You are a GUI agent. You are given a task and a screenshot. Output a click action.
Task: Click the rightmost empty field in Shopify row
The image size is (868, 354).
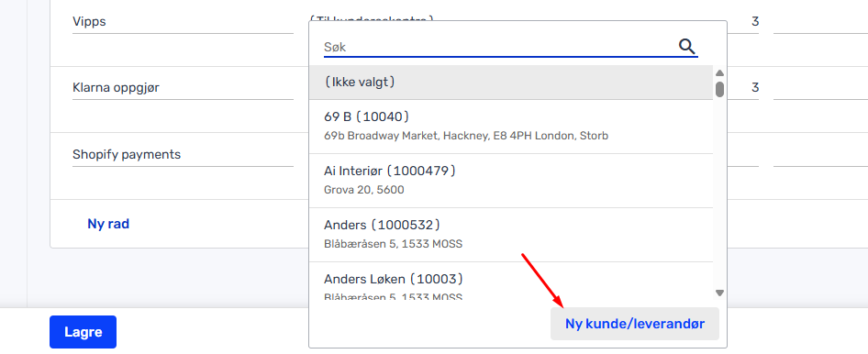point(820,154)
